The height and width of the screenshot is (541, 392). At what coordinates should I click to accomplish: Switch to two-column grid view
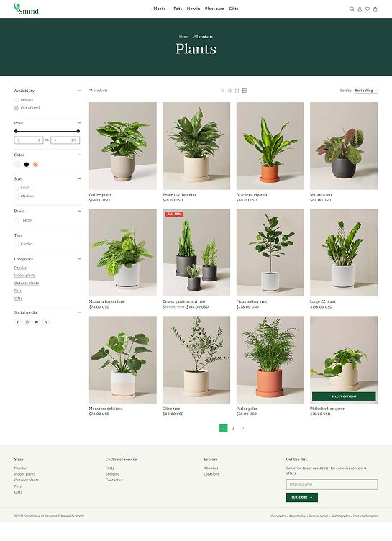(229, 91)
